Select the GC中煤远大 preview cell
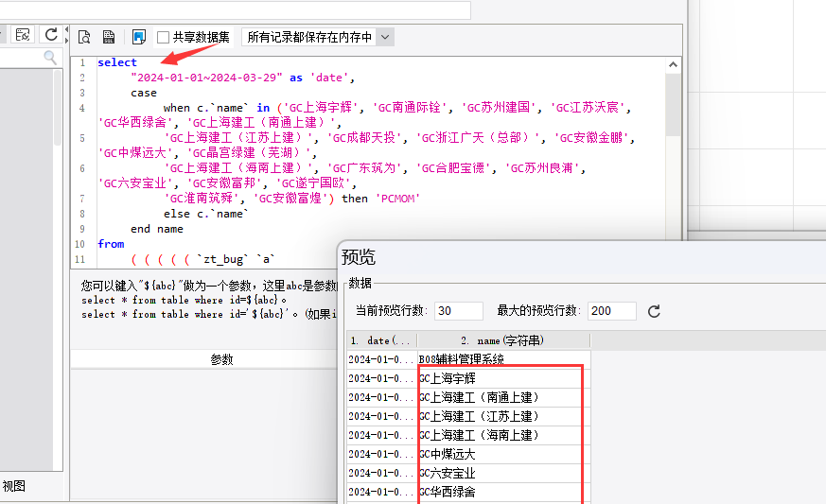 click(x=503, y=454)
